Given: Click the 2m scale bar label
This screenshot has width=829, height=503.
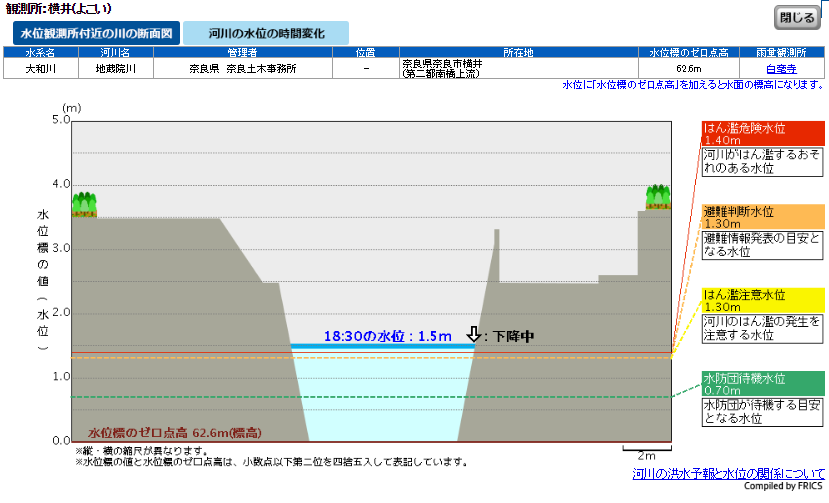Looking at the screenshot, I should (647, 455).
